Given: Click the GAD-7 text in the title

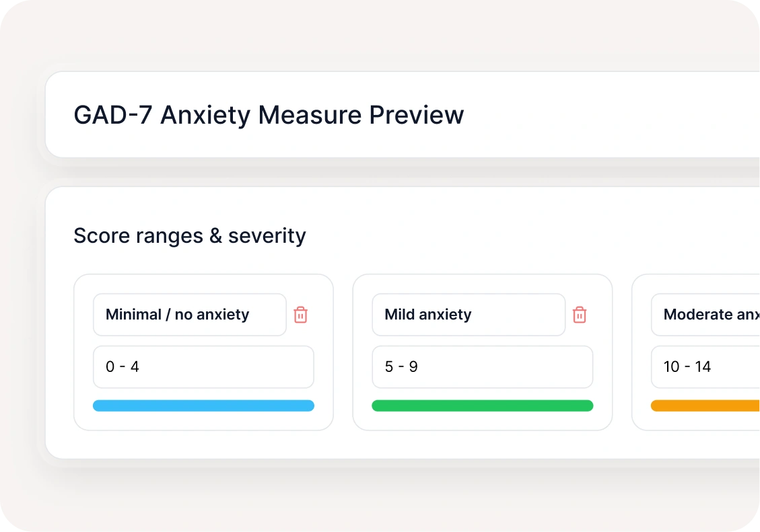Looking at the screenshot, I should (x=112, y=116).
